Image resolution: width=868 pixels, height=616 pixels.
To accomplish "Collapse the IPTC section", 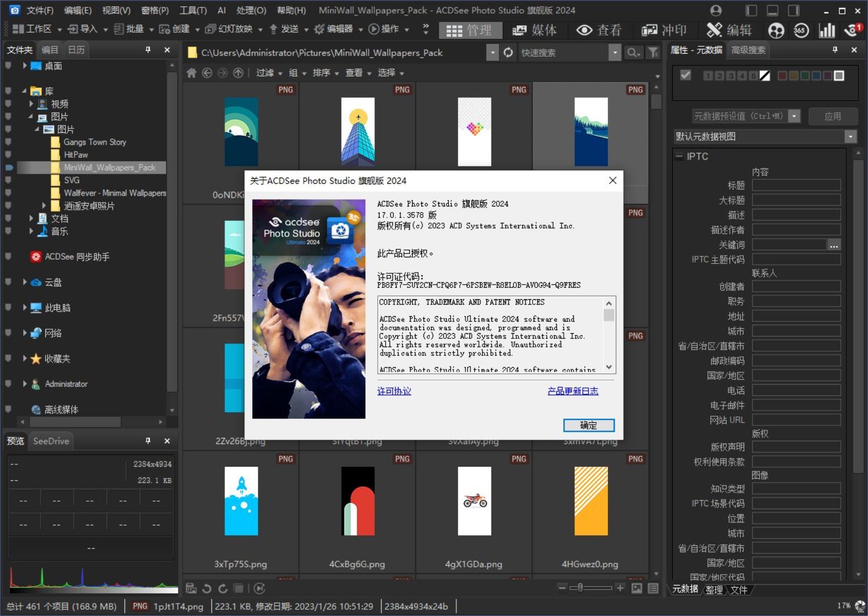I will click(679, 157).
